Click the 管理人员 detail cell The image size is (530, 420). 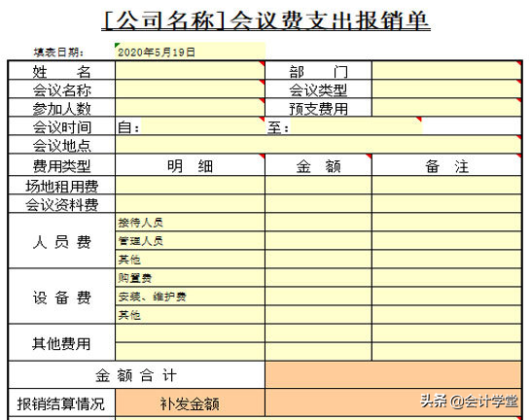point(190,241)
